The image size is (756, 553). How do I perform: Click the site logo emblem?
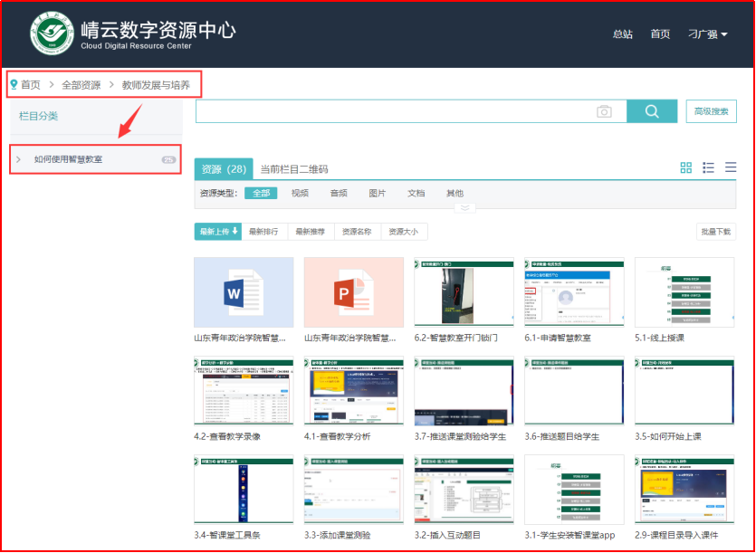point(52,33)
